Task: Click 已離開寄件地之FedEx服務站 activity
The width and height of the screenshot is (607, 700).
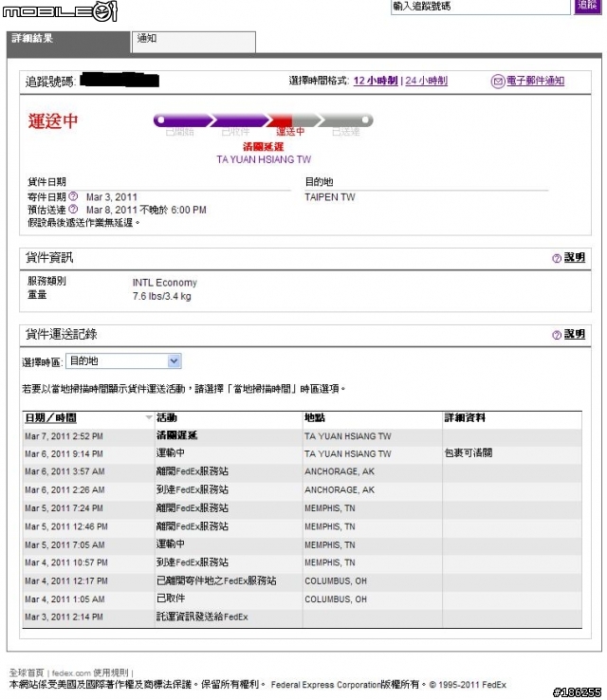Action: [x=216, y=580]
